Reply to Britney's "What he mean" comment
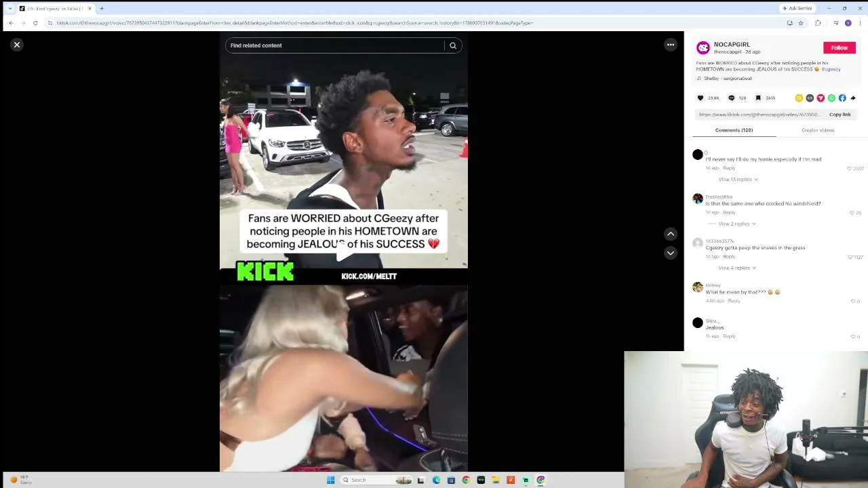Screen dimensions: 868x488 click(734, 301)
